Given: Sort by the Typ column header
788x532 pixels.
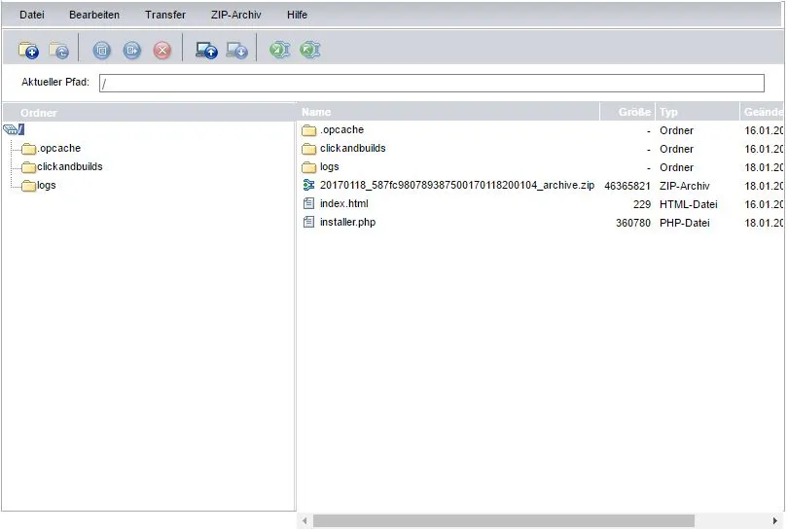Looking at the screenshot, I should coord(697,112).
